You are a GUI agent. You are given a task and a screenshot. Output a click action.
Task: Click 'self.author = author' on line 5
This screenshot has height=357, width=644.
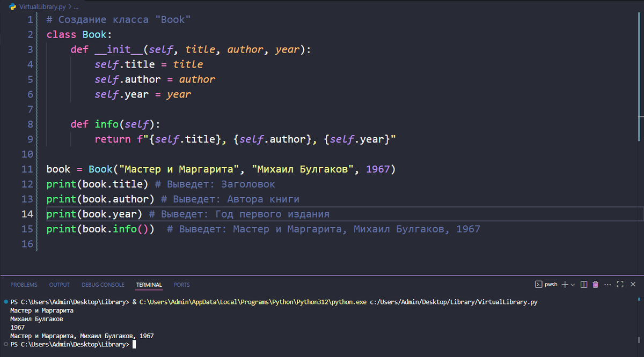tap(155, 80)
